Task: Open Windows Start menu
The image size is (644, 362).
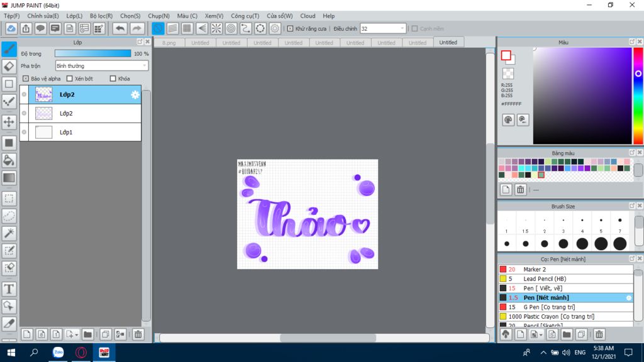Action: pyautogui.click(x=11, y=353)
